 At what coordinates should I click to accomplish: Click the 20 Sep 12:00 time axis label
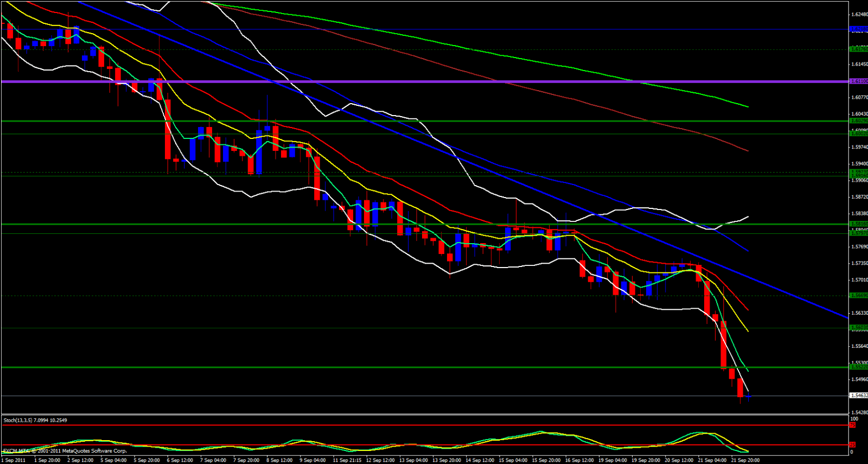tap(679, 460)
